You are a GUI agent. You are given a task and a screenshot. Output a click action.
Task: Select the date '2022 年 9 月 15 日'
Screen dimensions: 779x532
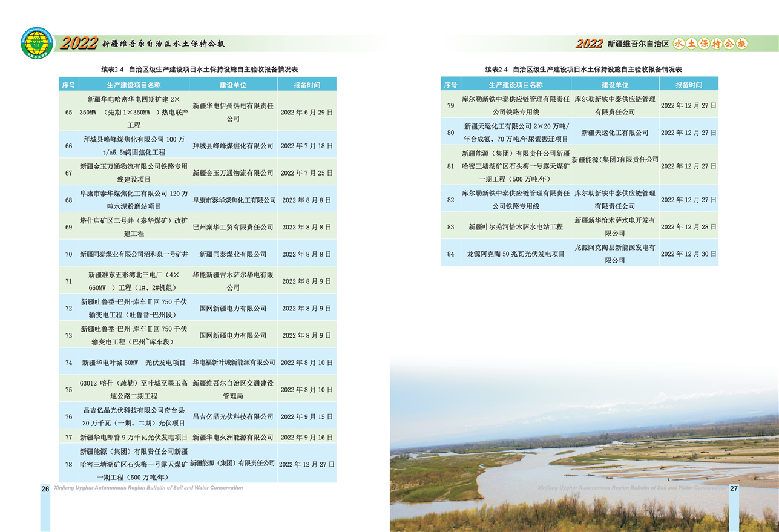pyautogui.click(x=307, y=416)
